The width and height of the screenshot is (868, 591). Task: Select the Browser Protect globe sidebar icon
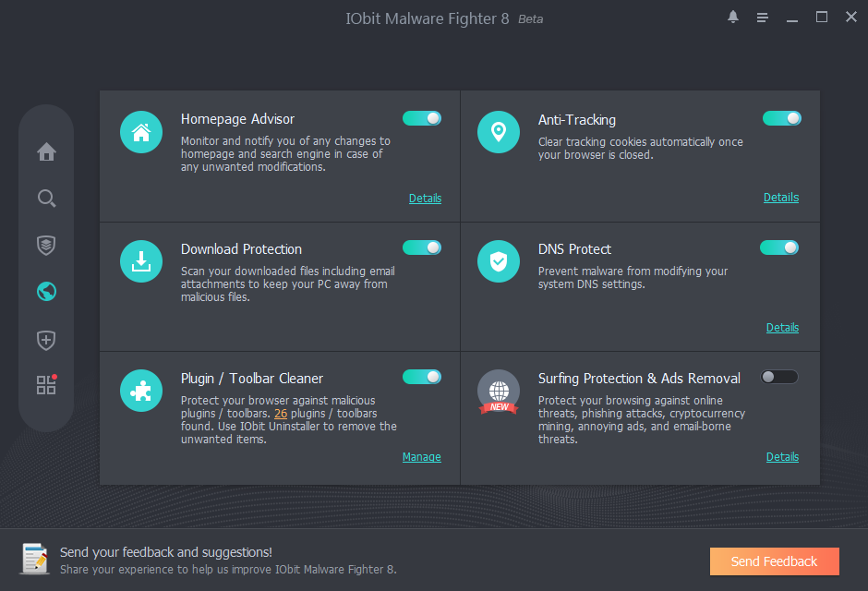tap(46, 292)
